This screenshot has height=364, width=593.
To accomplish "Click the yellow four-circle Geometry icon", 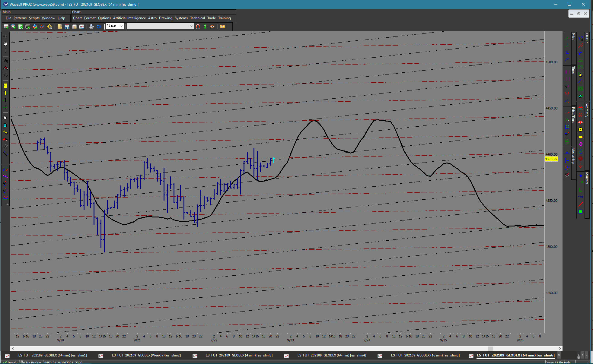I will (581, 130).
